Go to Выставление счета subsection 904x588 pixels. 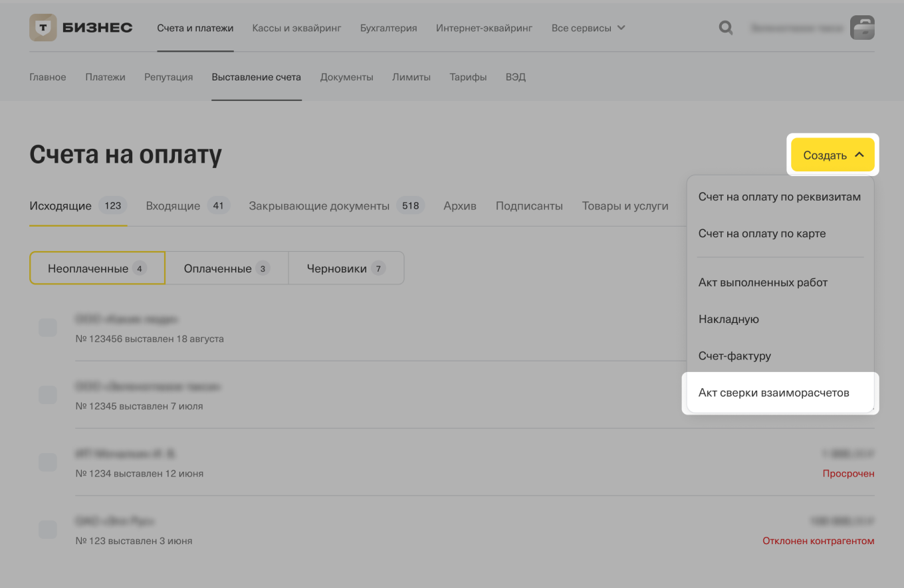257,77
